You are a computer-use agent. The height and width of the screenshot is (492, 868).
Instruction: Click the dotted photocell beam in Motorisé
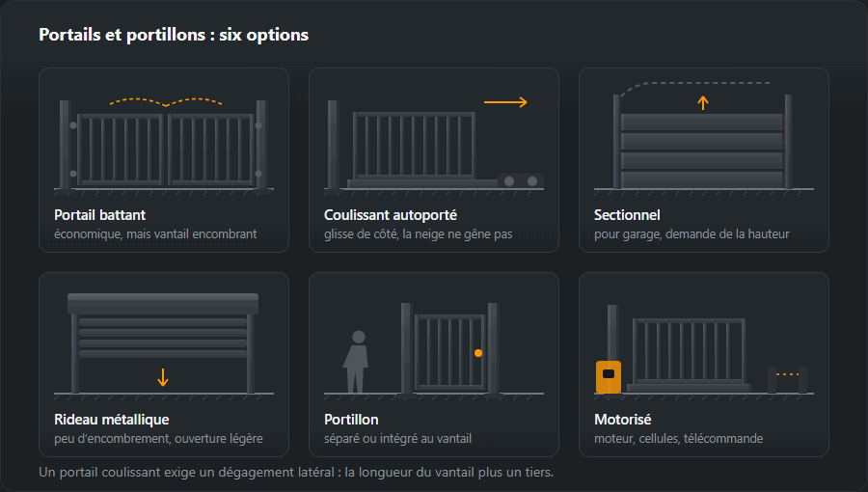point(787,374)
